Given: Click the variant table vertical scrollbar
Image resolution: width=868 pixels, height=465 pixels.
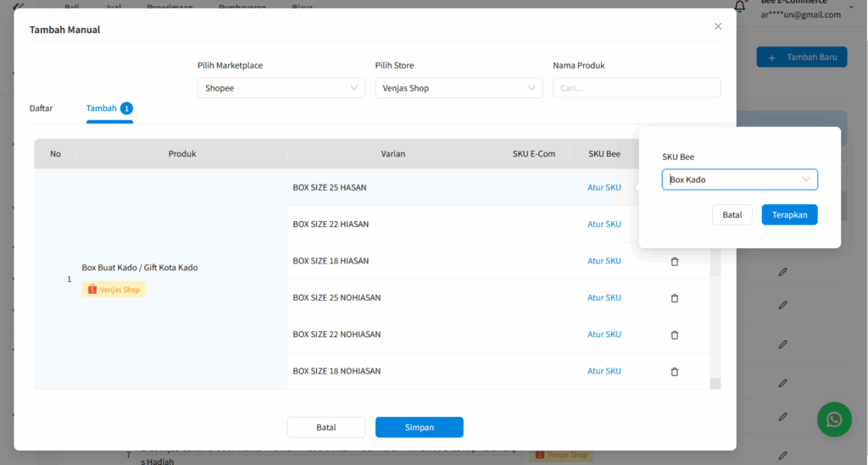Looking at the screenshot, I should pyautogui.click(x=715, y=318).
